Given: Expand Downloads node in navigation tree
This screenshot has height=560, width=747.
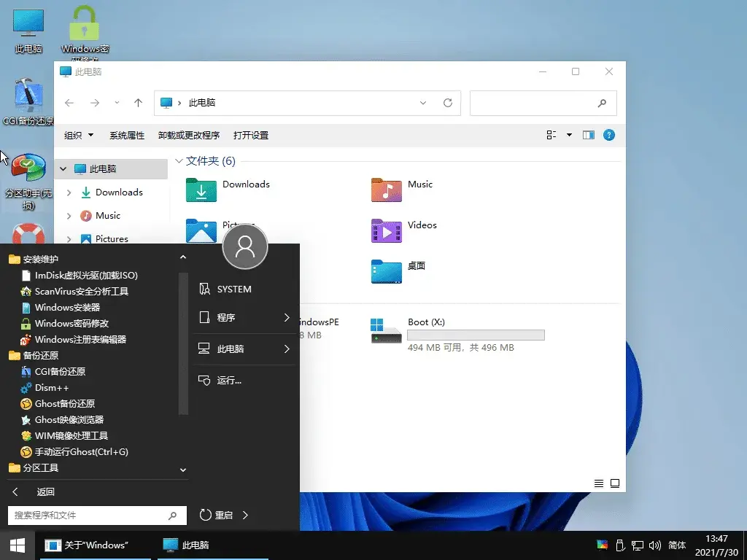Looking at the screenshot, I should tap(69, 192).
